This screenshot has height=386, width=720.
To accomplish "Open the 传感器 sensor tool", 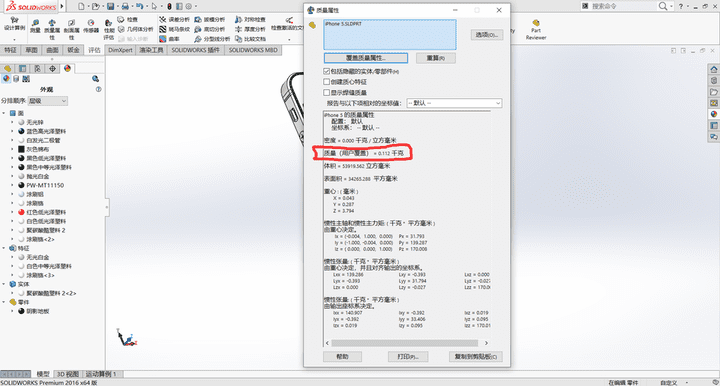I will click(x=91, y=26).
